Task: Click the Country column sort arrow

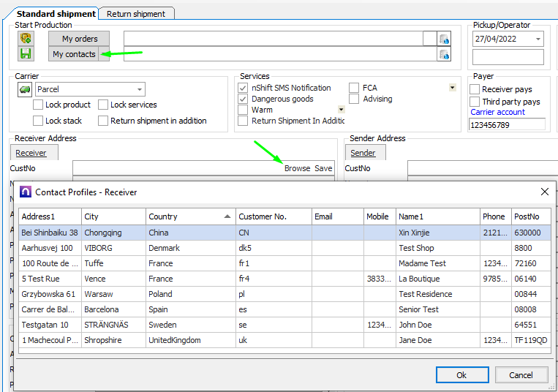Action: point(228,216)
